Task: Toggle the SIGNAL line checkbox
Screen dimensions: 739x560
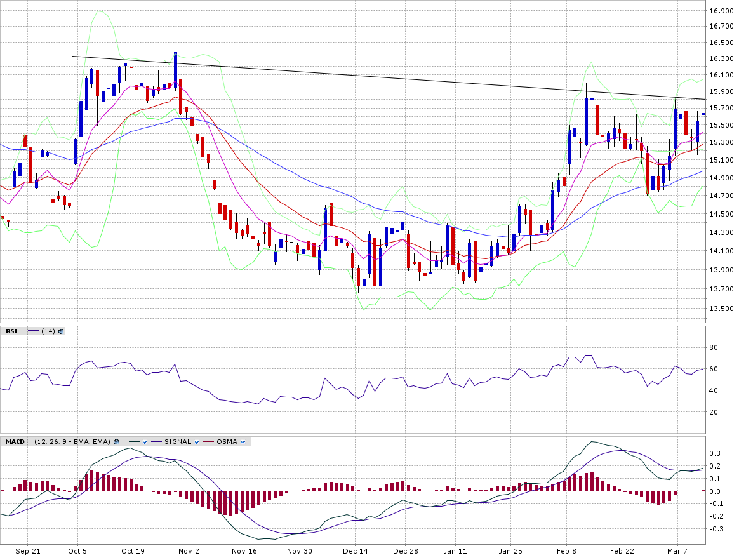Action: click(197, 442)
